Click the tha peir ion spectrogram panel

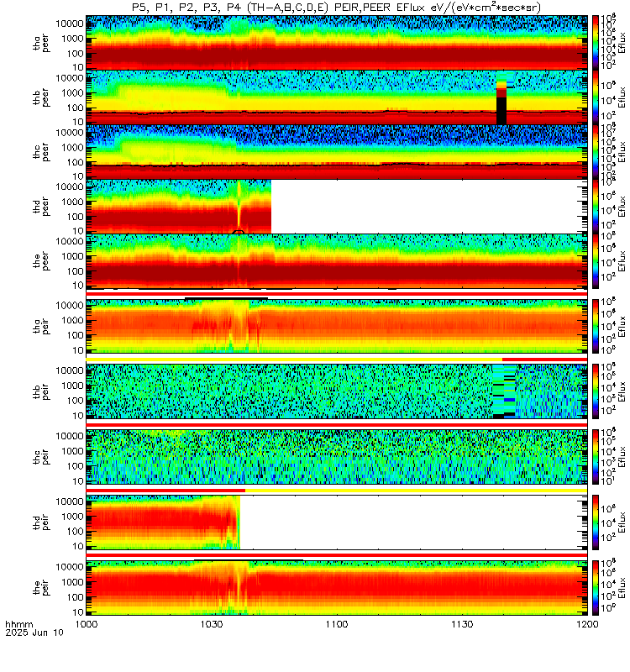tap(337, 326)
